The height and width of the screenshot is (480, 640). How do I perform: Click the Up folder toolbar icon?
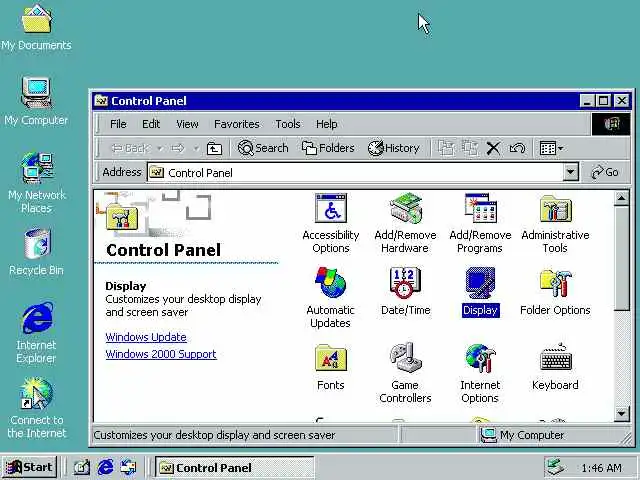click(214, 148)
